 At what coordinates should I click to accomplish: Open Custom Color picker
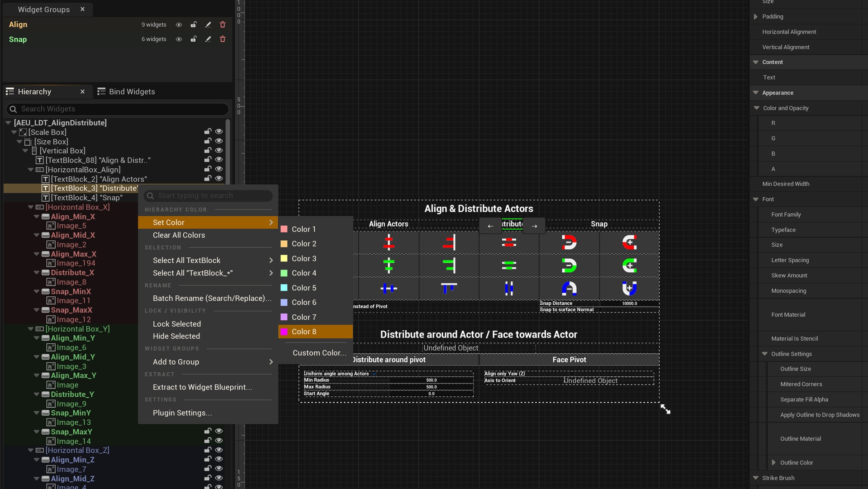315,353
